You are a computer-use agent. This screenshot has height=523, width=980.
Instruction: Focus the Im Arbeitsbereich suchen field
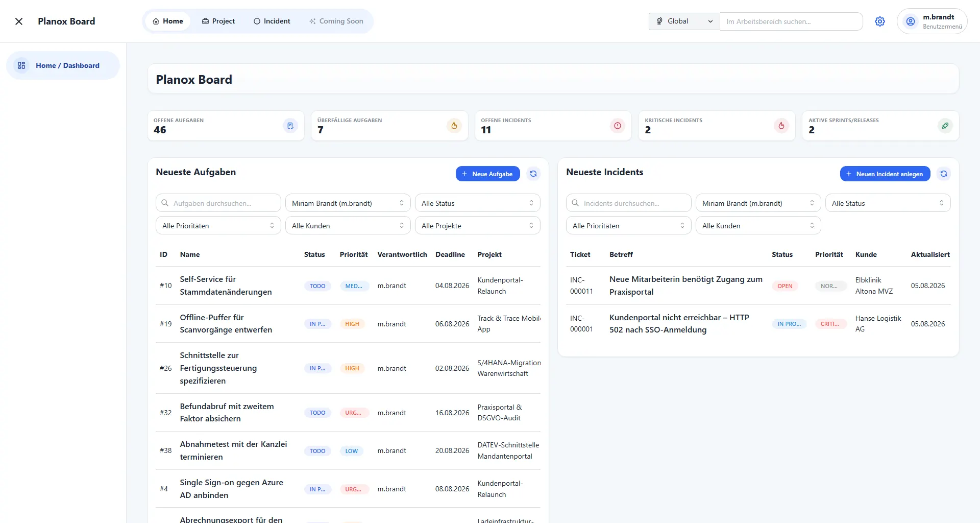point(791,21)
